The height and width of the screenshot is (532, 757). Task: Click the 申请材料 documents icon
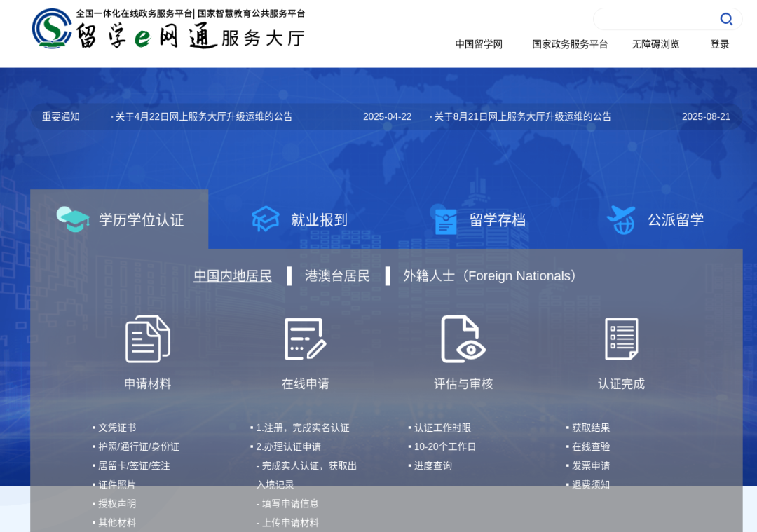pyautogui.click(x=147, y=339)
